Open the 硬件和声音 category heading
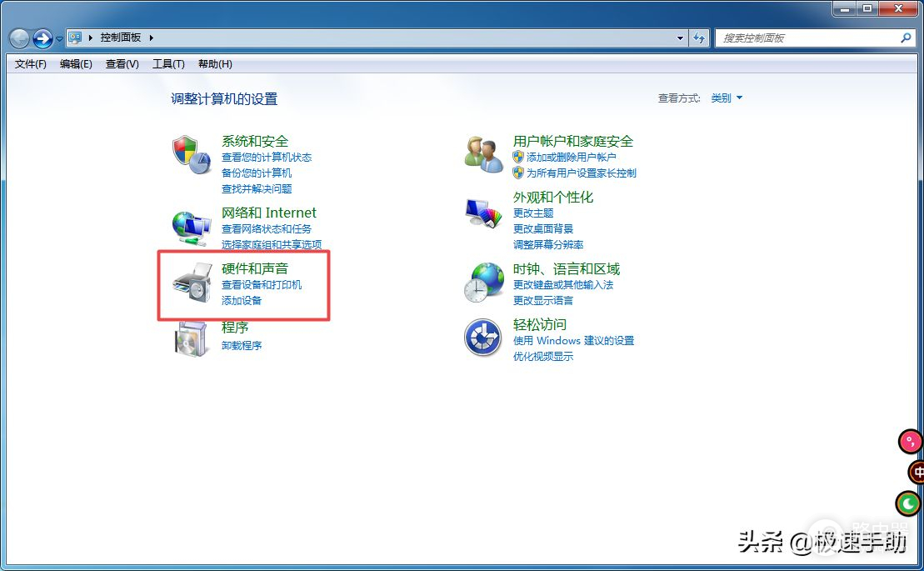924x571 pixels. point(255,268)
